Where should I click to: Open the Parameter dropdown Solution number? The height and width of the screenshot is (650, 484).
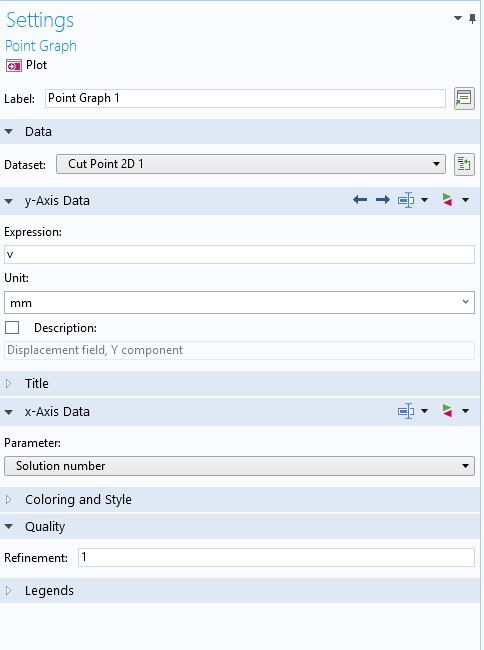(x=239, y=466)
